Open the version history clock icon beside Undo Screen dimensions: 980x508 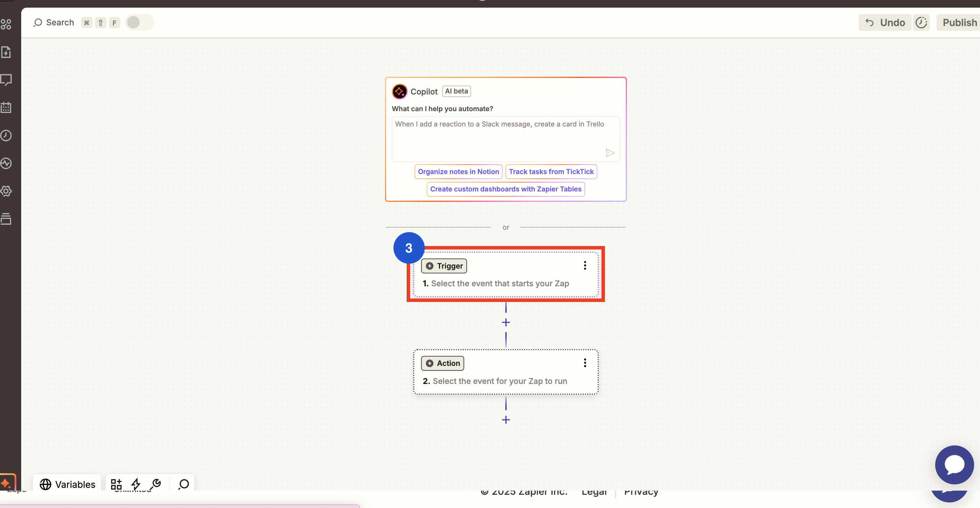pos(921,23)
